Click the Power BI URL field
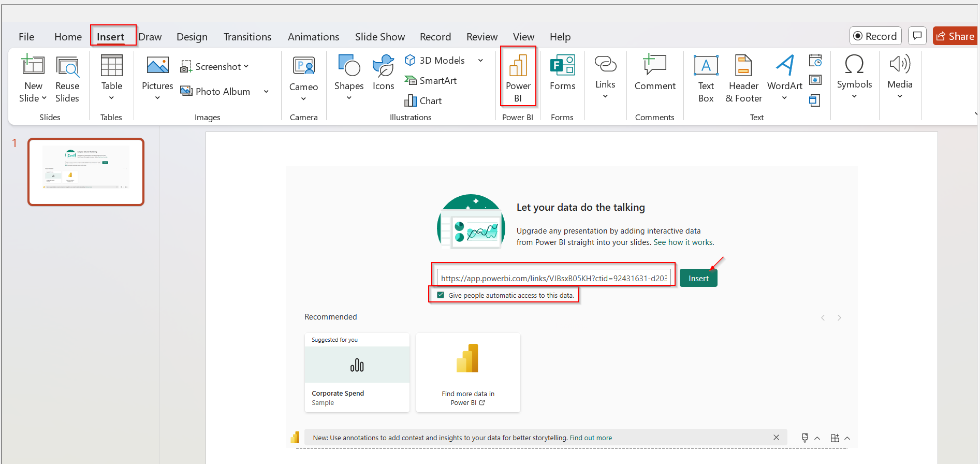Image resolution: width=980 pixels, height=464 pixels. point(553,278)
